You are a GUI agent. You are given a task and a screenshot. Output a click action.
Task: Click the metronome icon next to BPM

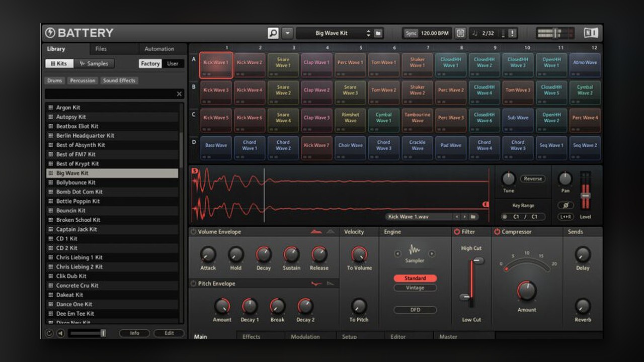click(x=460, y=33)
